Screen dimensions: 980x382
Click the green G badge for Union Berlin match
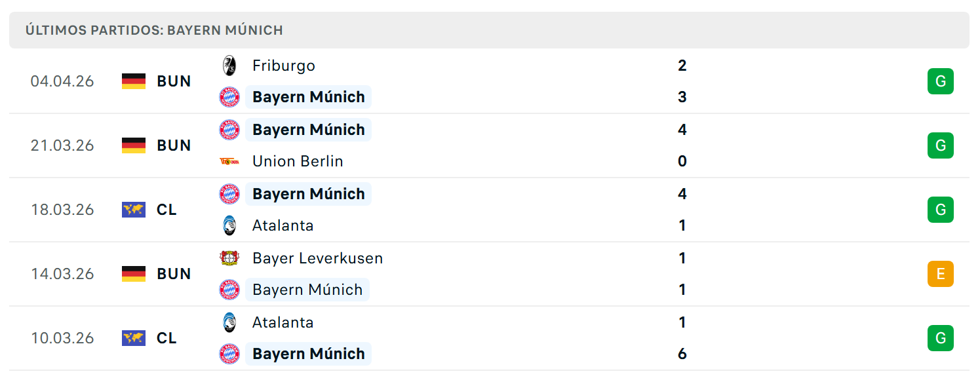pos(941,145)
